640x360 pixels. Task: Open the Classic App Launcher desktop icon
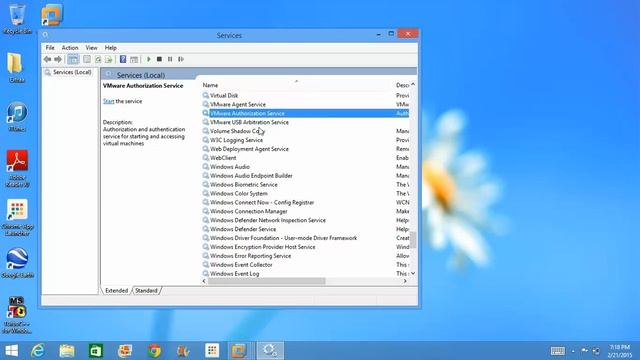point(17,217)
